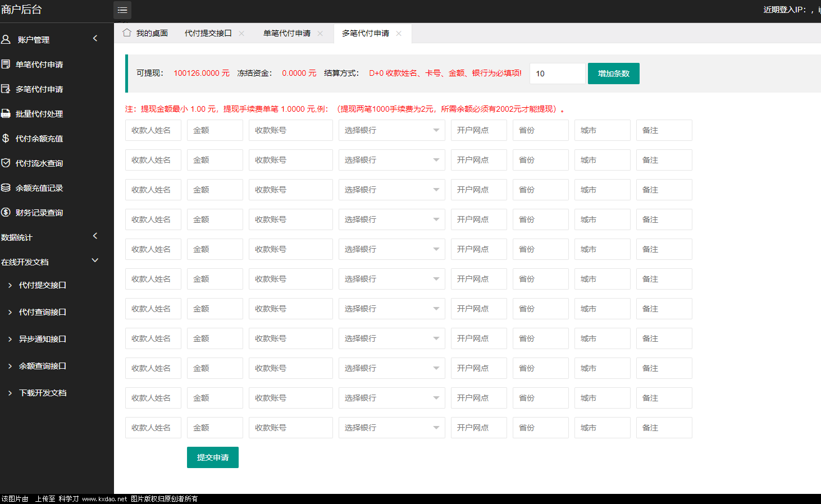Click the database icon beside 余额充值记录

pos(6,187)
